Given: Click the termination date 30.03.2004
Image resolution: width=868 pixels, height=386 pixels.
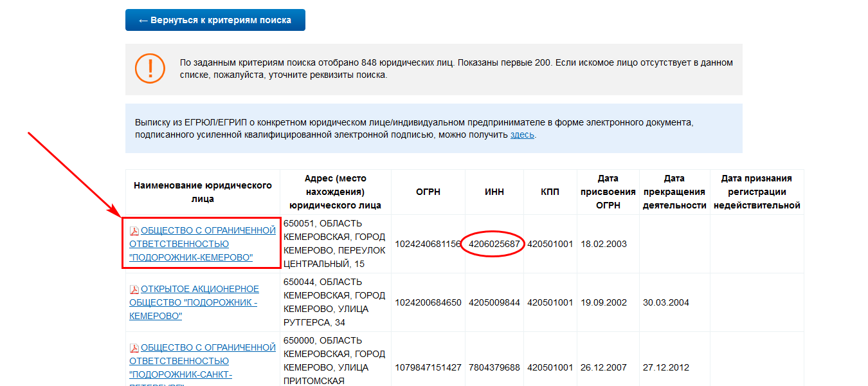Looking at the screenshot, I should tap(666, 302).
